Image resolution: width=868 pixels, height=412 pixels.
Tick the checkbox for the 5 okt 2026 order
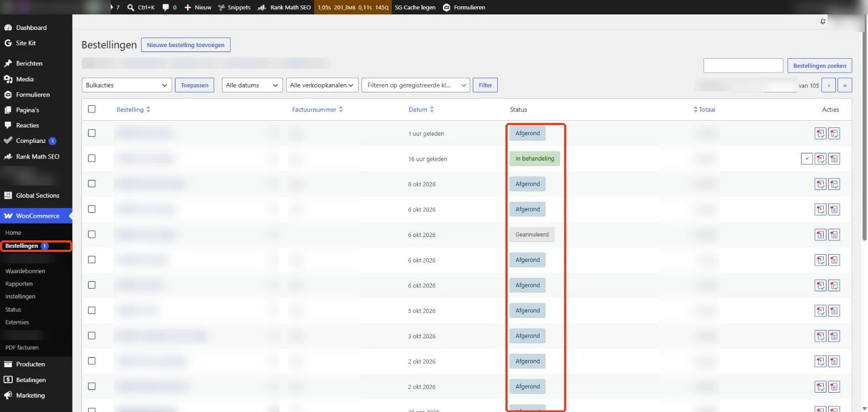(x=92, y=310)
